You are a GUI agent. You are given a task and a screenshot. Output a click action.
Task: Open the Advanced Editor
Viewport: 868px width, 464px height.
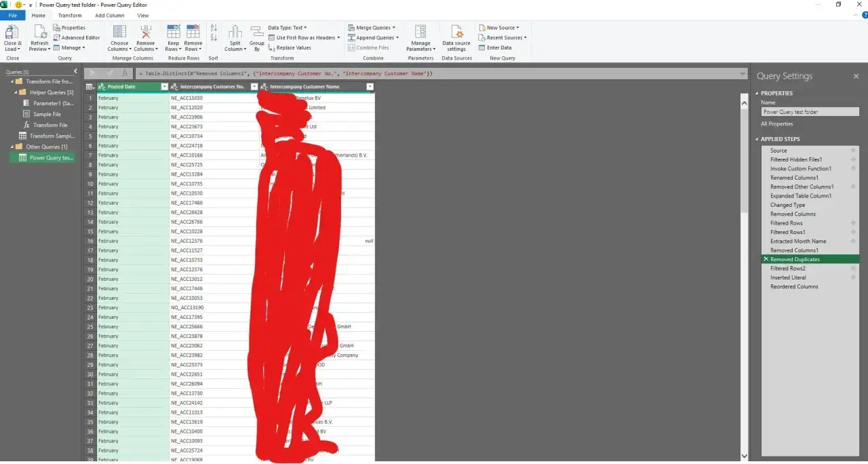76,37
